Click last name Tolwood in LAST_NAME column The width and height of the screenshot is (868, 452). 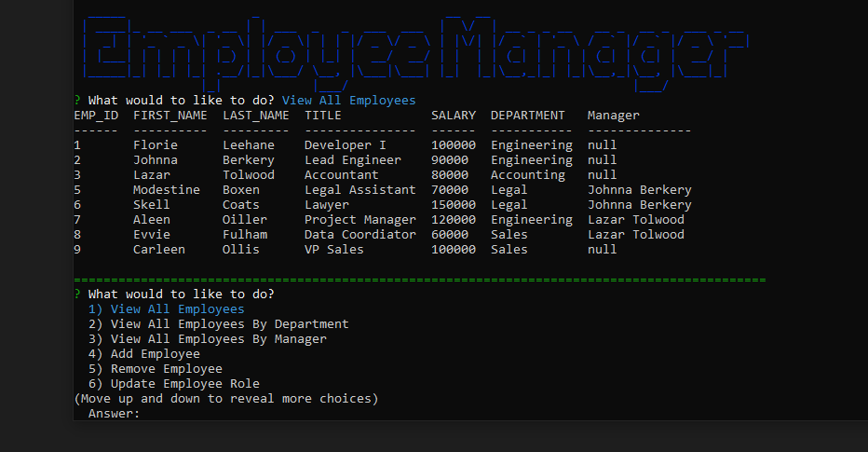coord(249,175)
